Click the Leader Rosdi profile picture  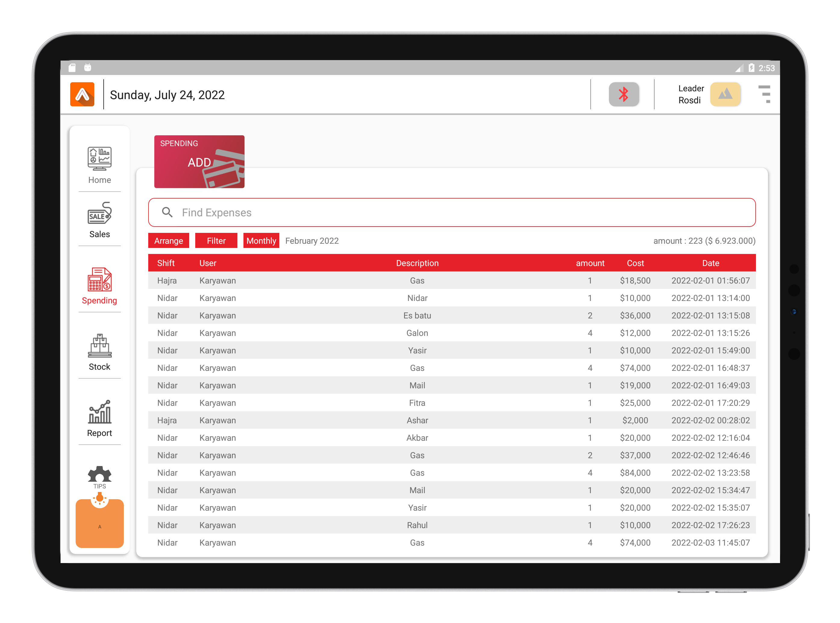[x=725, y=94]
